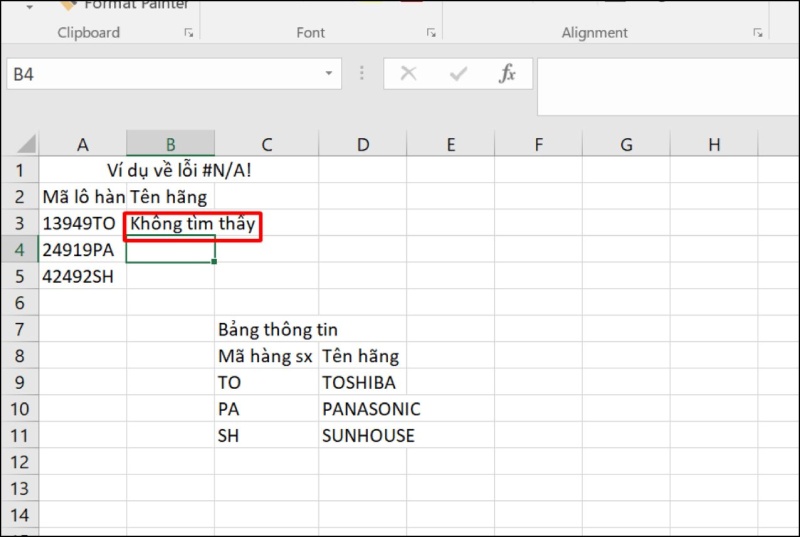
Task: Select cell "Bảng thông tin"
Action: [266, 329]
